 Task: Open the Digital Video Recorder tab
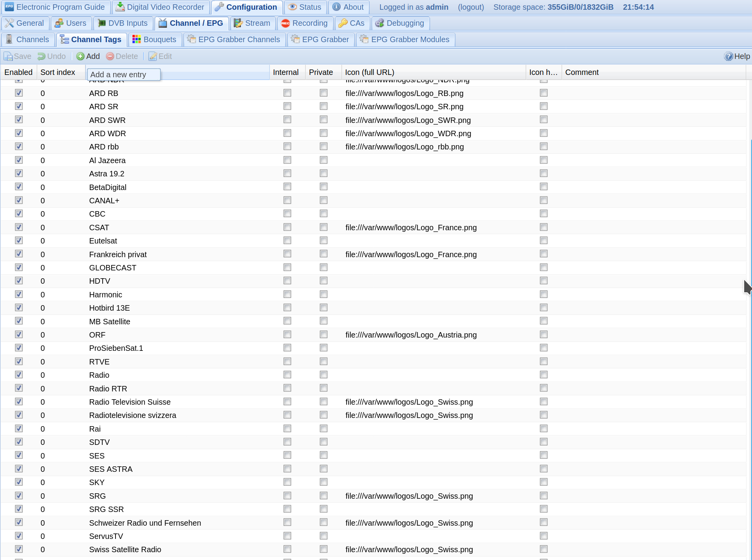pyautogui.click(x=160, y=7)
